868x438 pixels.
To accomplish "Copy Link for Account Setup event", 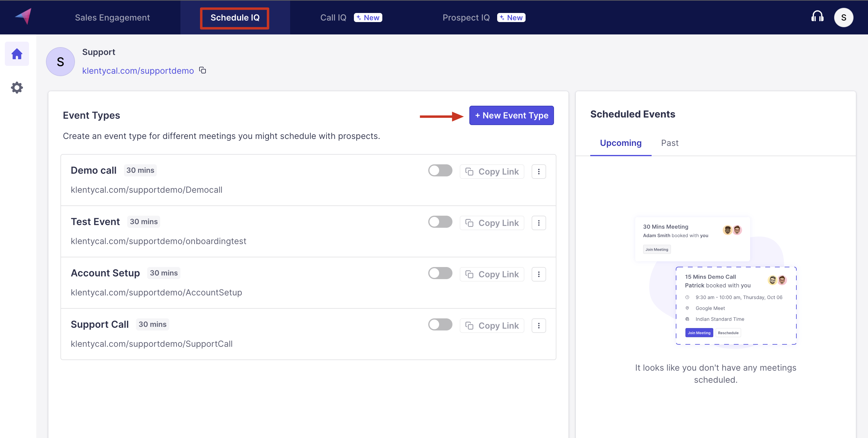I will (x=492, y=274).
